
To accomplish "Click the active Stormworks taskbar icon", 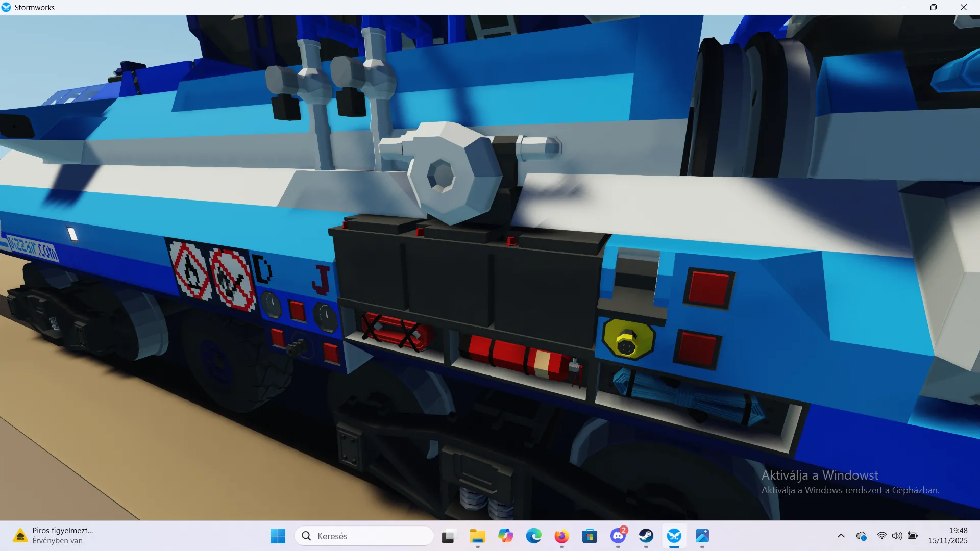I will tap(674, 536).
